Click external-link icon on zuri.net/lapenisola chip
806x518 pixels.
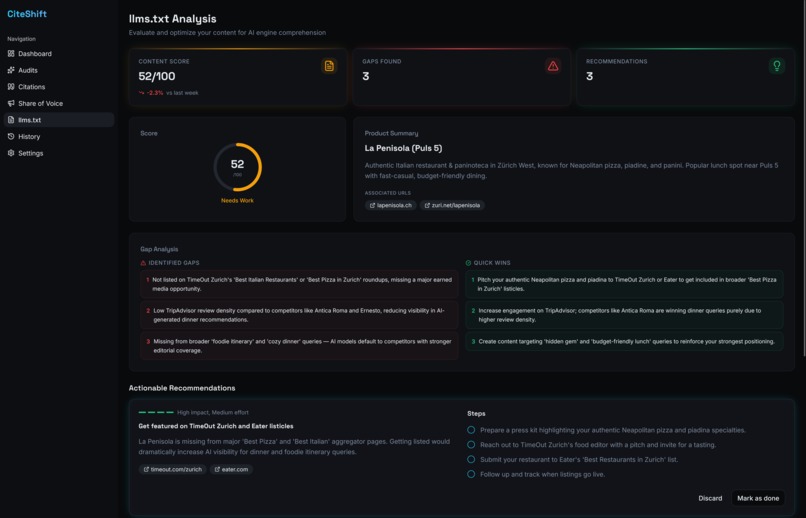(x=427, y=205)
